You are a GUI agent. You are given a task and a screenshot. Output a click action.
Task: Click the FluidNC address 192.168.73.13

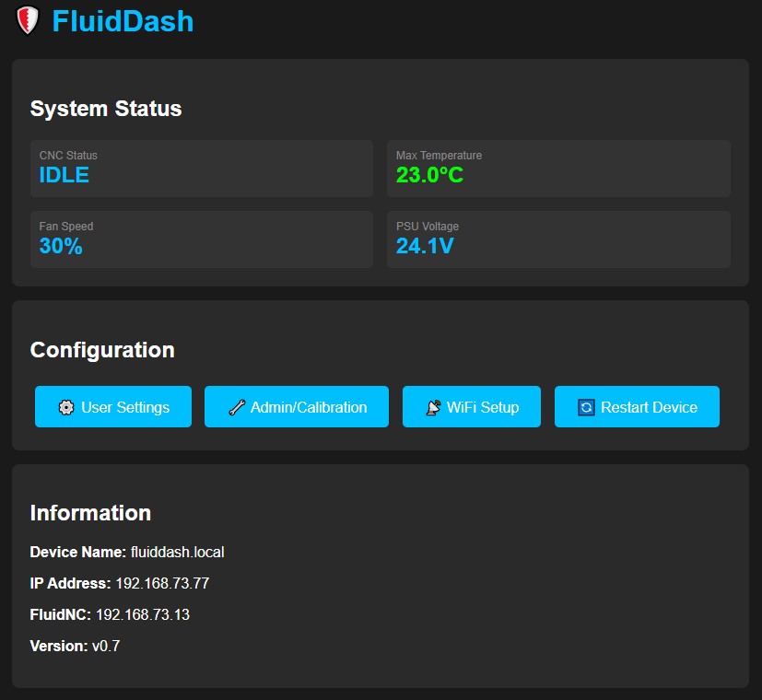coord(143,614)
